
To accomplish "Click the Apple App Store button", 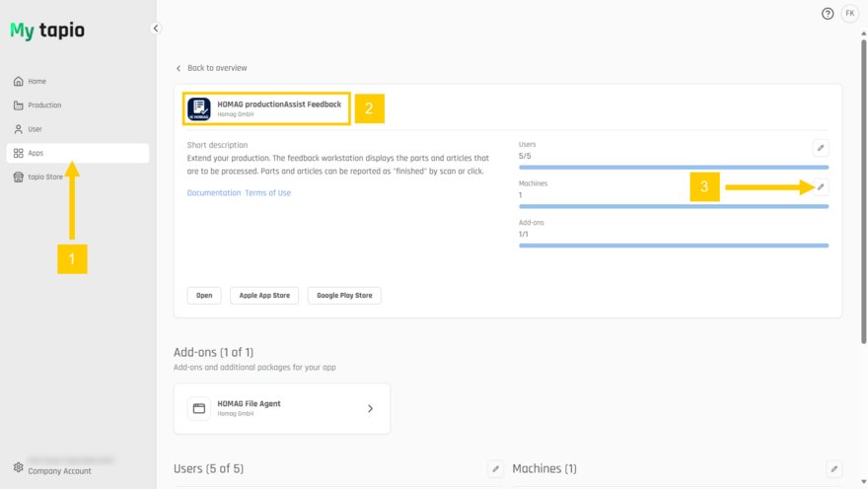I will point(264,296).
